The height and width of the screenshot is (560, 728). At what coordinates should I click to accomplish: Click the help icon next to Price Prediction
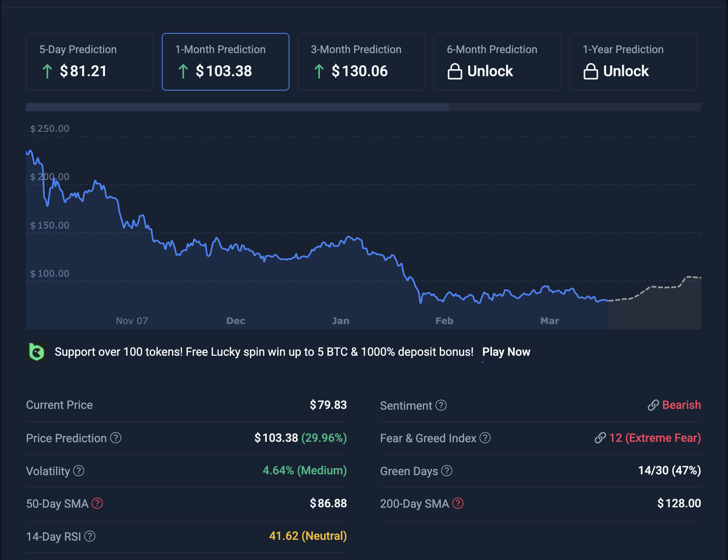[116, 438]
